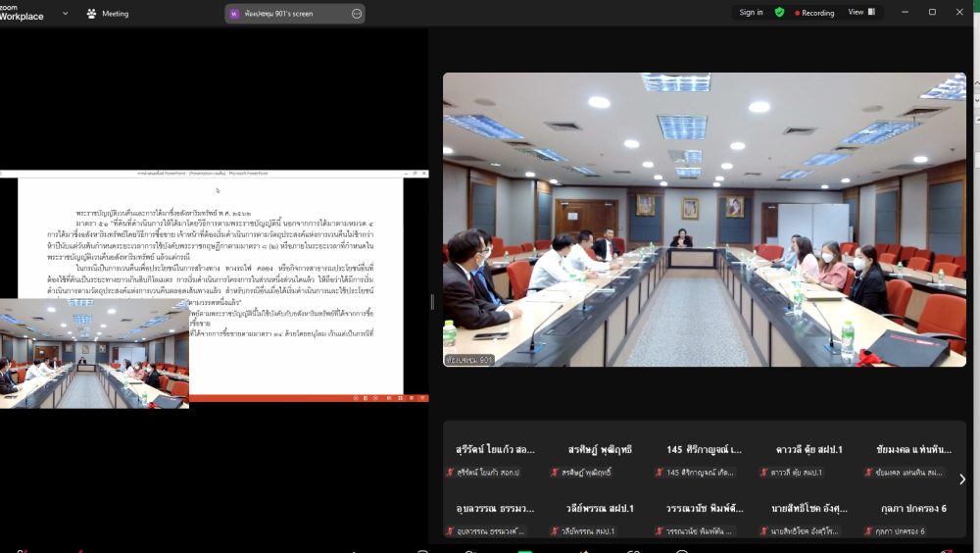Click the red Recording indicator

click(814, 13)
